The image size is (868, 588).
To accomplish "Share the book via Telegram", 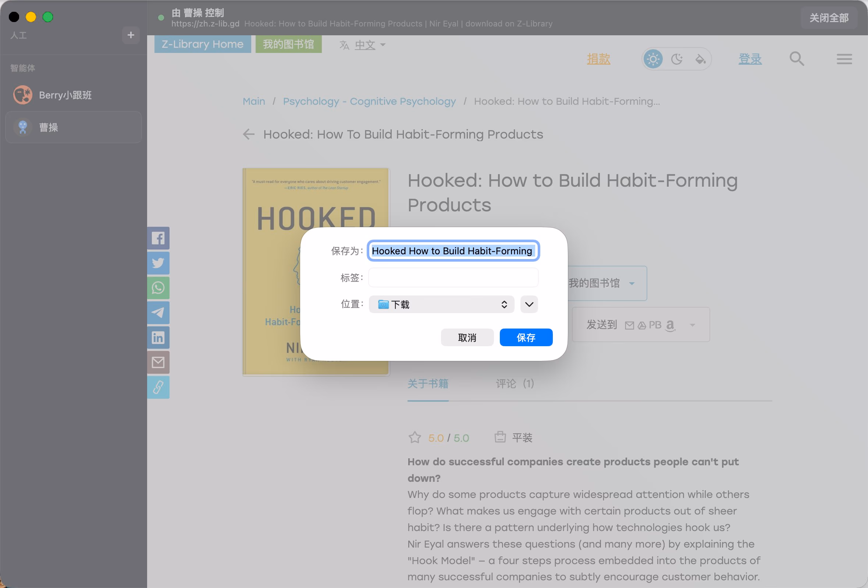I will tap(158, 313).
